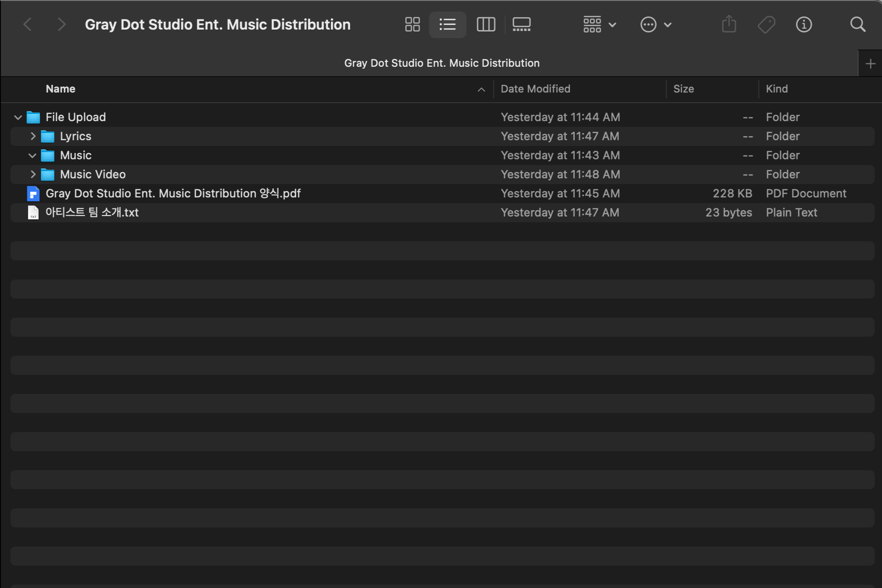Viewport: 882px width, 588px height.
Task: Select the Music Video folder icon
Action: 47,175
